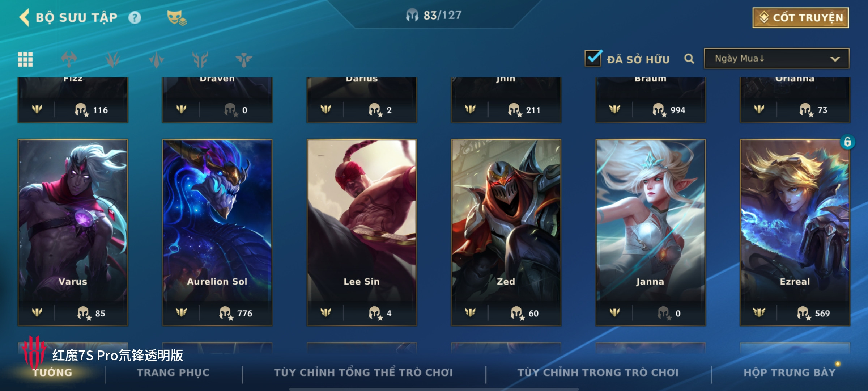Uncheck the Đã Sở Hữu checkbox
Viewport: 868px width, 391px height.
click(593, 58)
